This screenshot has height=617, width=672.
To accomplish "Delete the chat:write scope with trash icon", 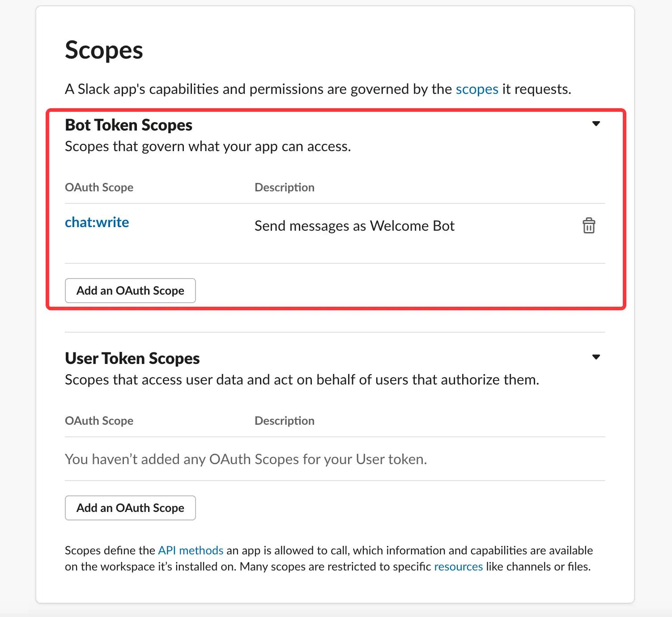I will pyautogui.click(x=589, y=226).
